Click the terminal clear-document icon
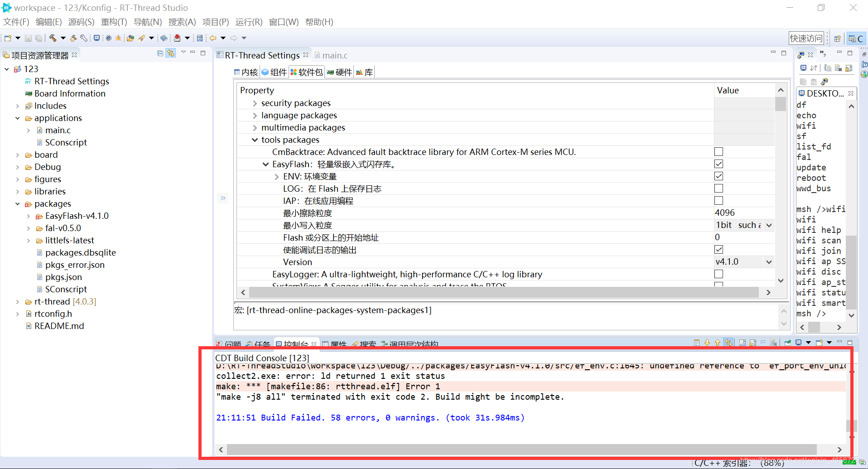Image resolution: width=868 pixels, height=469 pixels. [838, 68]
